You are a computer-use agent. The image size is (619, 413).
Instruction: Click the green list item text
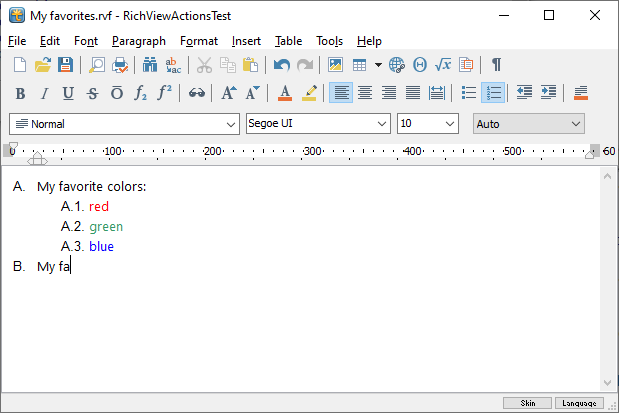click(105, 226)
